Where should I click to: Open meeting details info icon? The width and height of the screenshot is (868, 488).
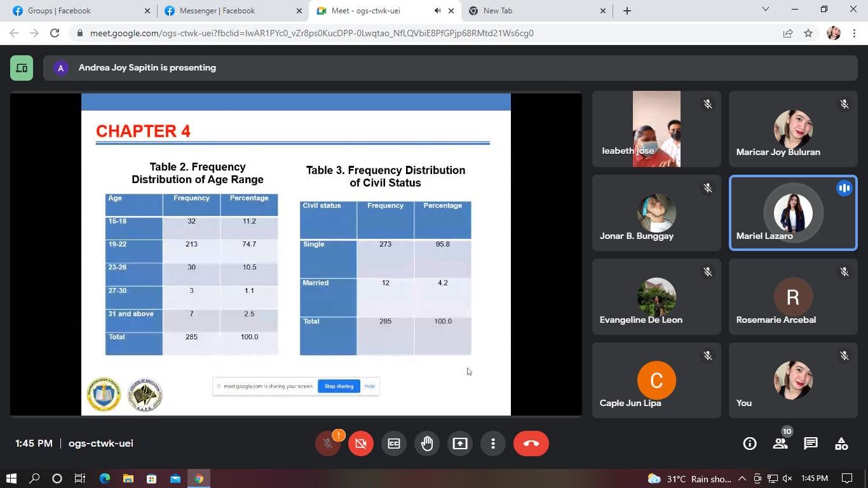pyautogui.click(x=750, y=444)
